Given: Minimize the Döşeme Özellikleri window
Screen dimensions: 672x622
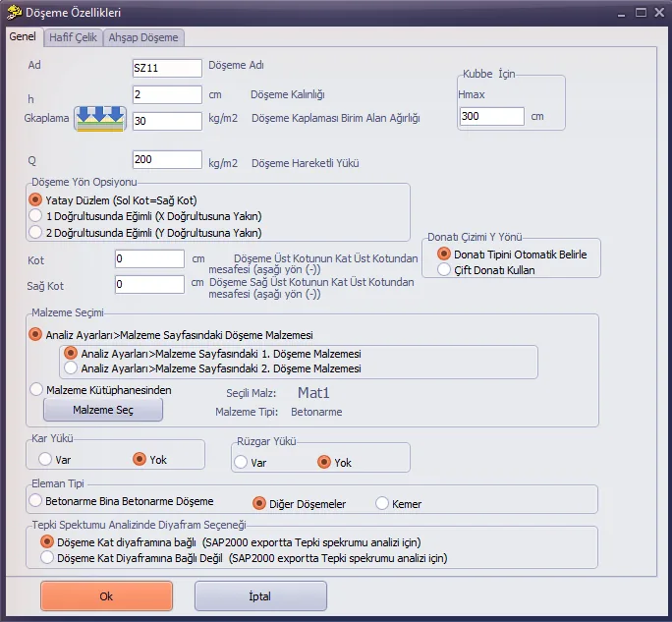Looking at the screenshot, I should (x=622, y=13).
